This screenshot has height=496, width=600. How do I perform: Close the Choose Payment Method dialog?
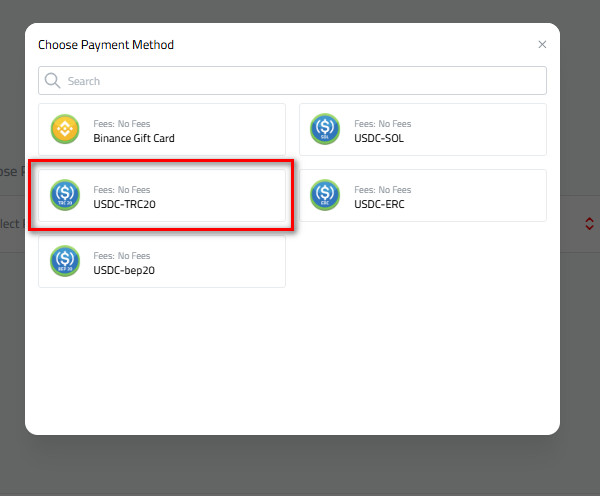pos(542,44)
